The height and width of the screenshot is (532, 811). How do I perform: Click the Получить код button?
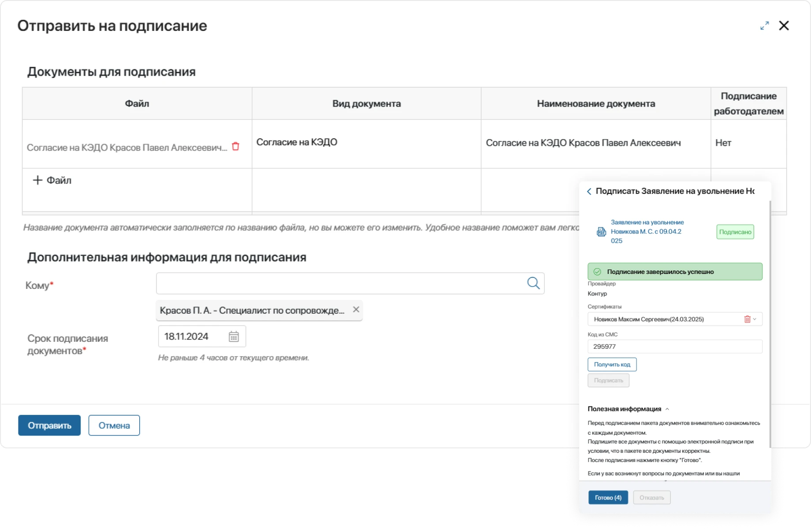(x=612, y=364)
